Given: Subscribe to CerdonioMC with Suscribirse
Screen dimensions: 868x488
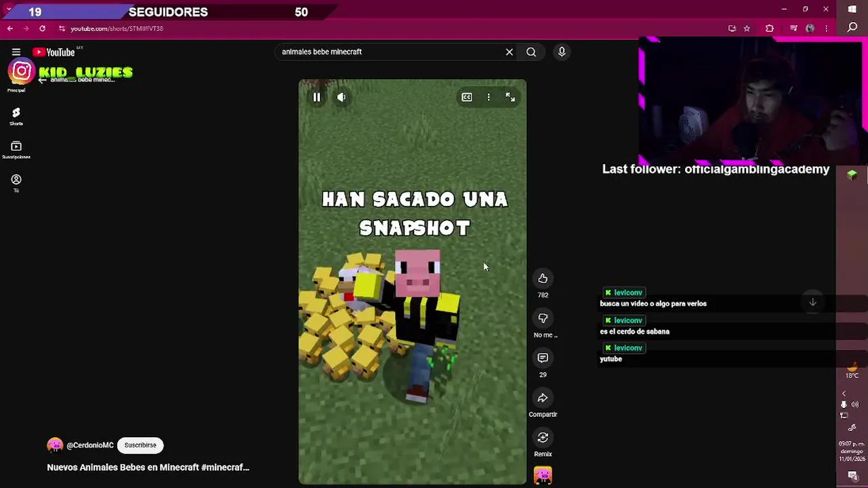Looking at the screenshot, I should [x=140, y=445].
